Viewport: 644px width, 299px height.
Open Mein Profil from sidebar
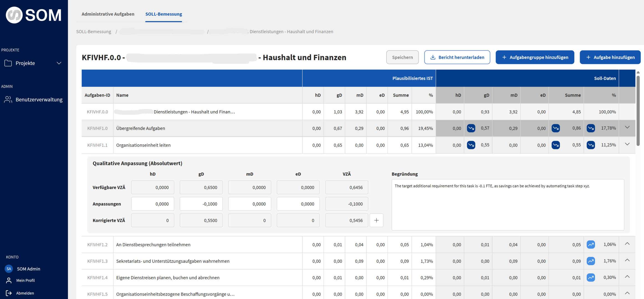click(x=25, y=280)
